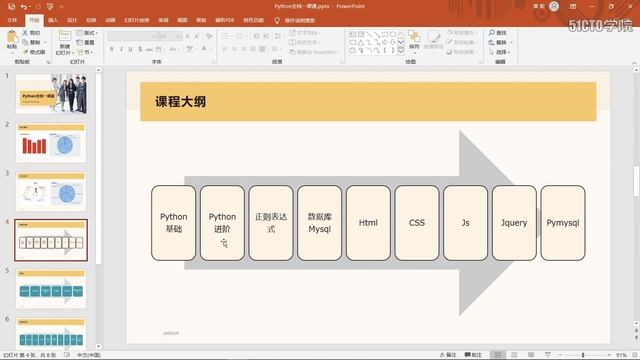Click the account profile avatar icon
Screen dimensions: 640x360
(x=554, y=6)
